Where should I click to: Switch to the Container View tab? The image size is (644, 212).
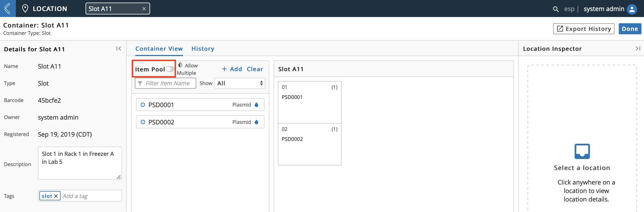(x=159, y=49)
